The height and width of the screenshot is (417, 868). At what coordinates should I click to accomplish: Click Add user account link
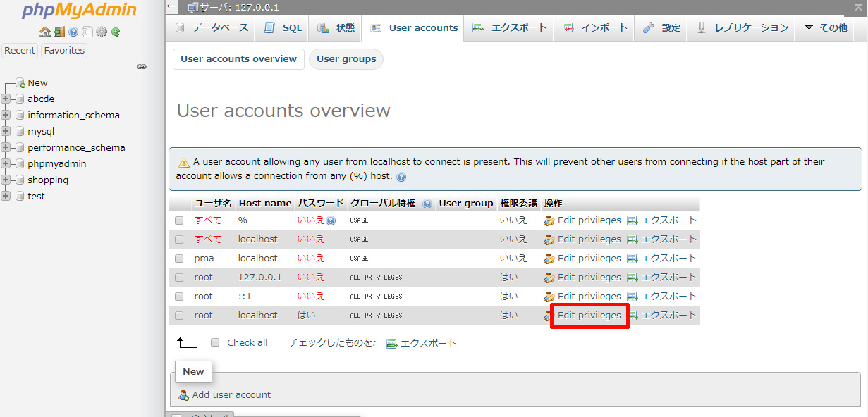[x=231, y=395]
